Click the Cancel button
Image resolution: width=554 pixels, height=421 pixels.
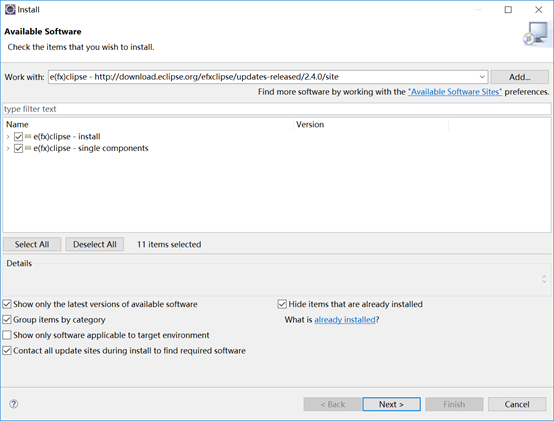click(x=517, y=404)
